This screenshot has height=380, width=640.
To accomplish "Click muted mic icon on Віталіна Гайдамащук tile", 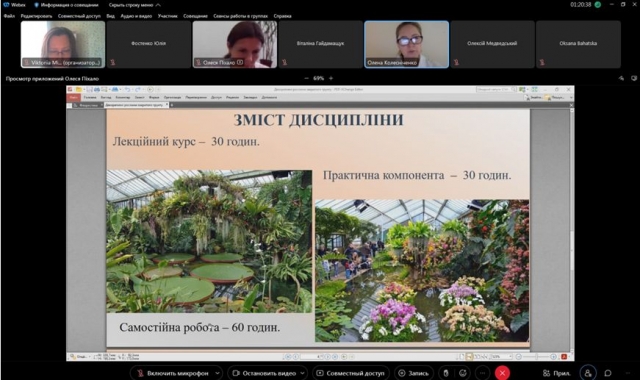I will pyautogui.click(x=284, y=62).
